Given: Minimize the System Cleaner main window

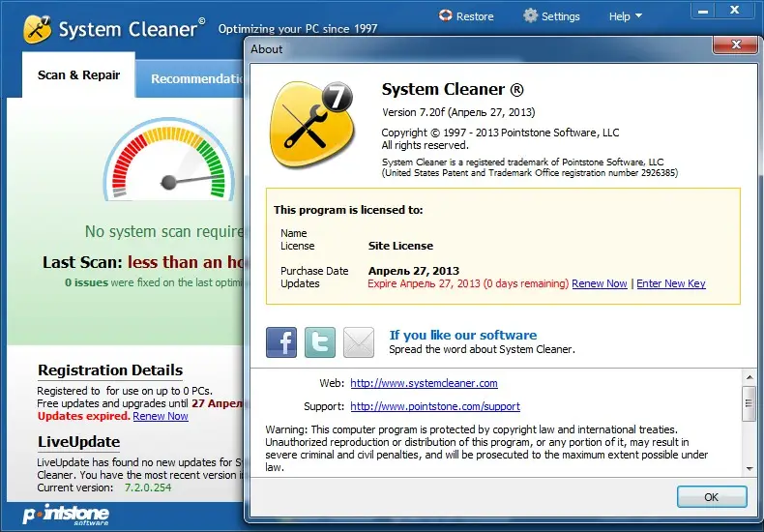Looking at the screenshot, I should tap(704, 10).
